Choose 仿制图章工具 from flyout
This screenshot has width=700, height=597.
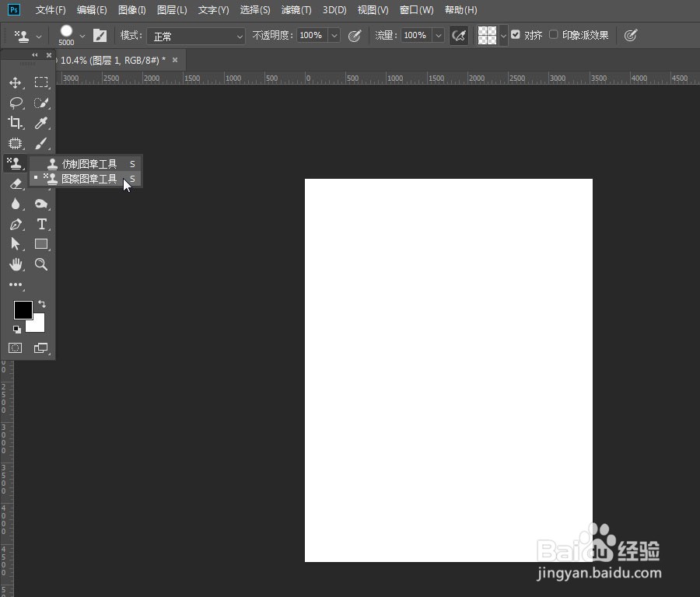pos(86,164)
